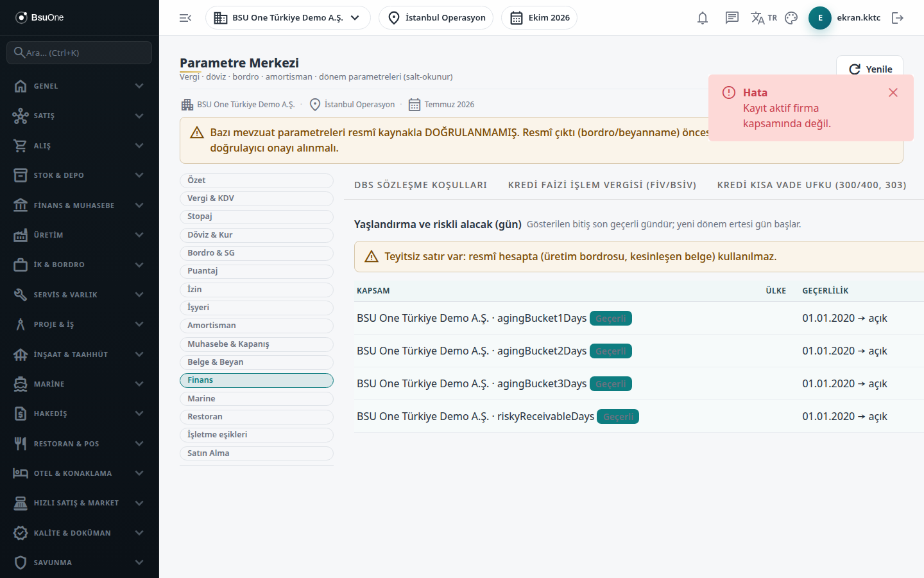Screen dimensions: 924x578
Task: Click the Ara search field
Action: (80, 53)
